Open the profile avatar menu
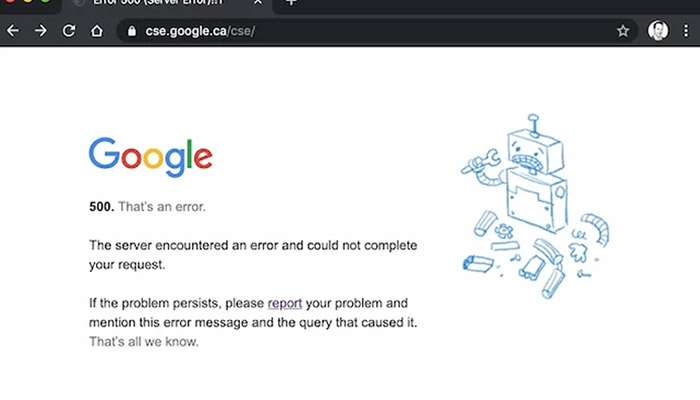Screen dimensions: 700x400 pyautogui.click(x=657, y=31)
